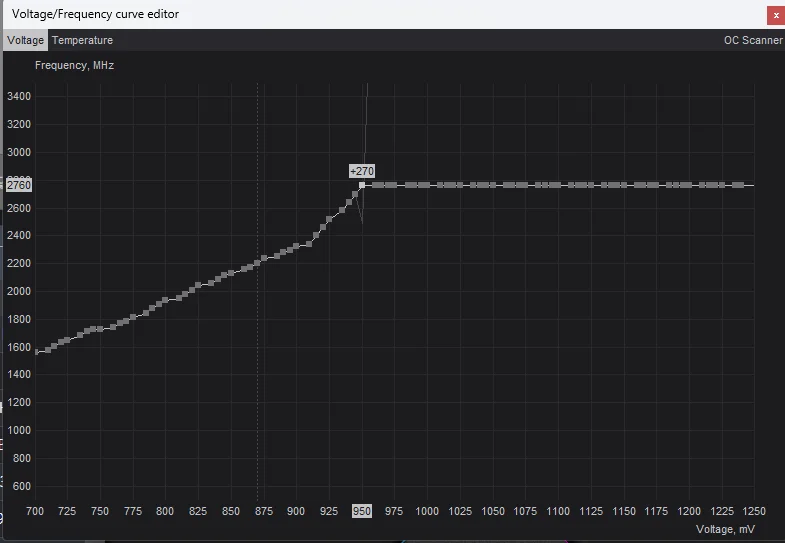Click the 600 frequency axis label
Image resolution: width=785 pixels, height=543 pixels.
pyautogui.click(x=22, y=486)
